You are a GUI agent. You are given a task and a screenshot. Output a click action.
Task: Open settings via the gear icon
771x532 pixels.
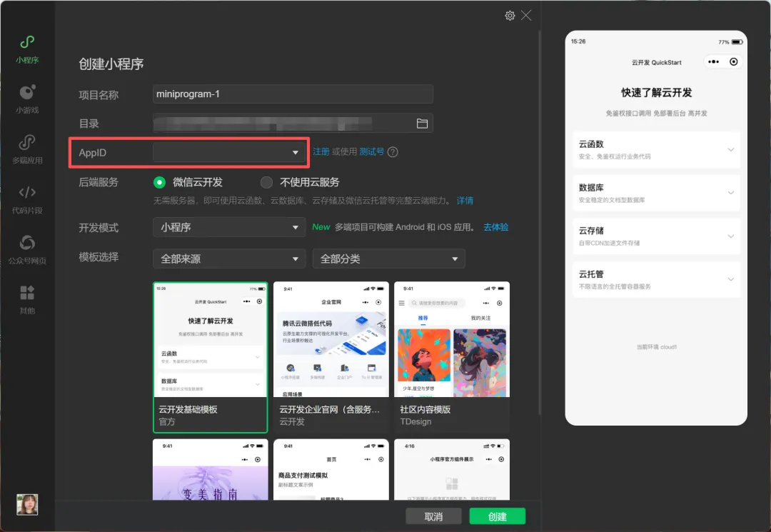click(510, 15)
